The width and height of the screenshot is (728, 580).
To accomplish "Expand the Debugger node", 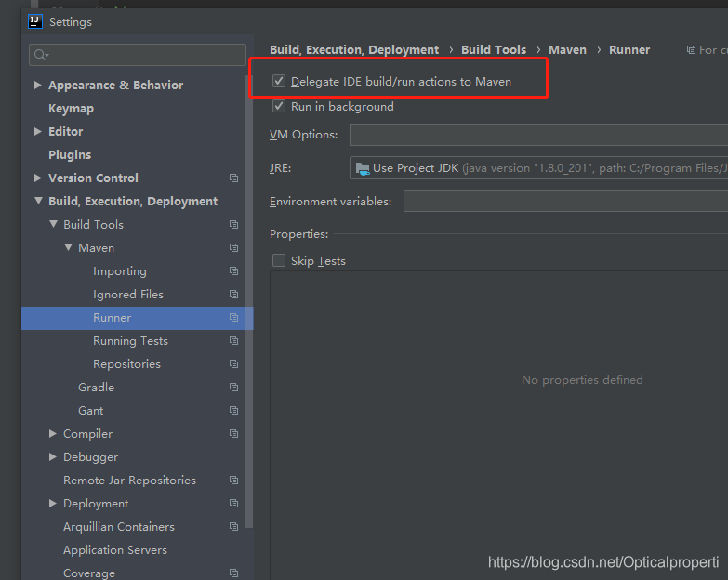I will 53,456.
